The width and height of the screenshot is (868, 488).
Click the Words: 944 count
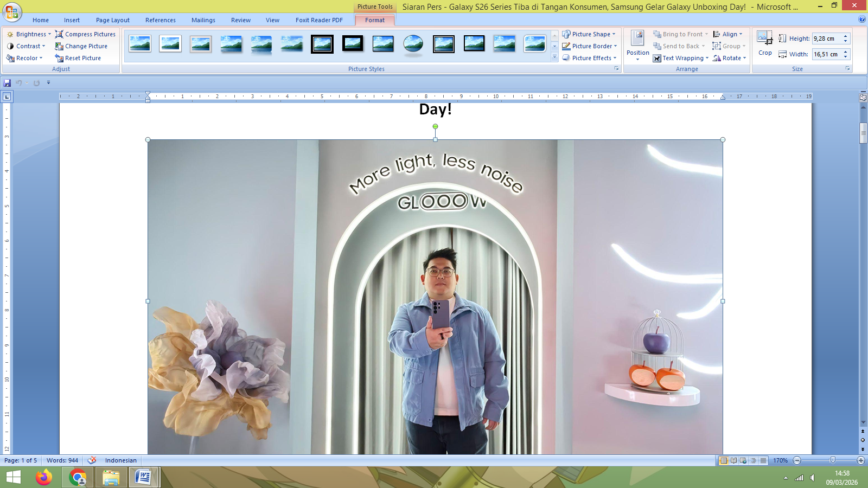pyautogui.click(x=62, y=460)
